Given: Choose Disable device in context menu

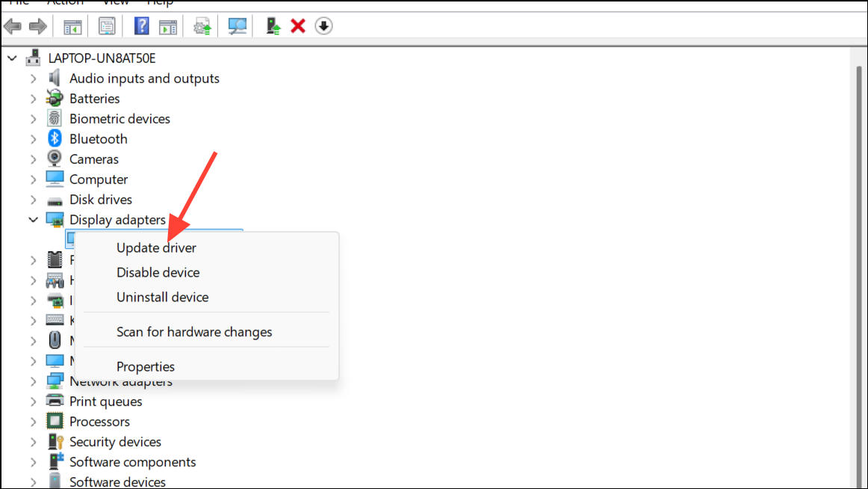Looking at the screenshot, I should pyautogui.click(x=158, y=272).
